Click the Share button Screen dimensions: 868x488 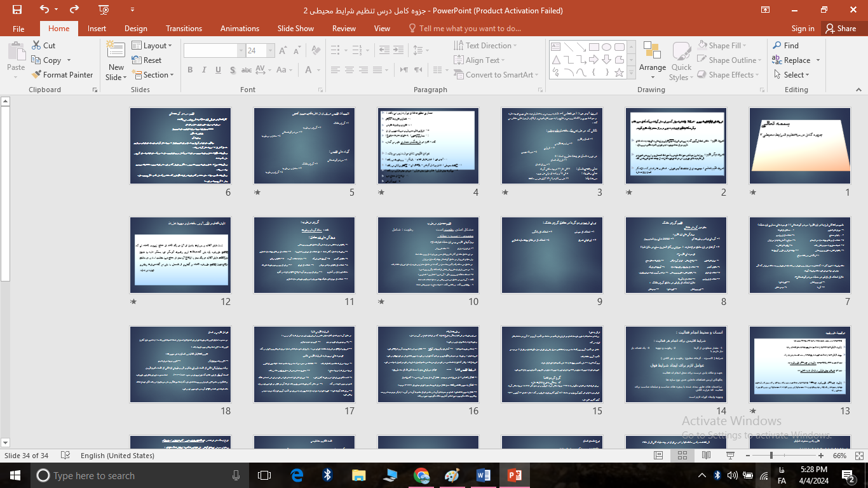click(840, 29)
